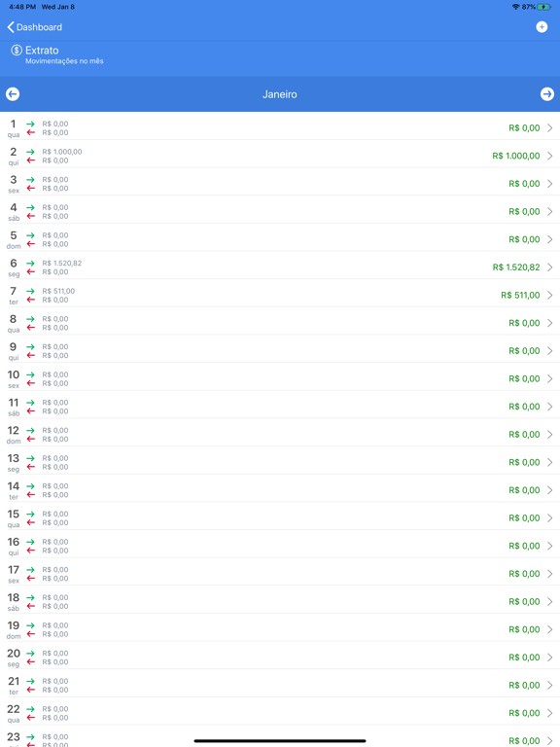The width and height of the screenshot is (560, 747).
Task: Select the R$ 511,00 balance on day 7
Action: [520, 296]
